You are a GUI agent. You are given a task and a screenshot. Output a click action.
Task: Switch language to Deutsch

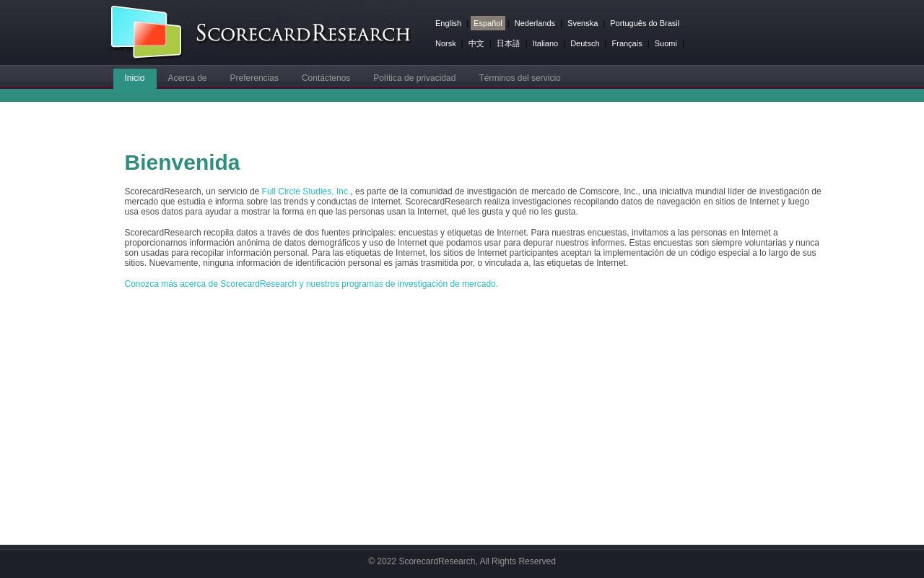pyautogui.click(x=585, y=43)
